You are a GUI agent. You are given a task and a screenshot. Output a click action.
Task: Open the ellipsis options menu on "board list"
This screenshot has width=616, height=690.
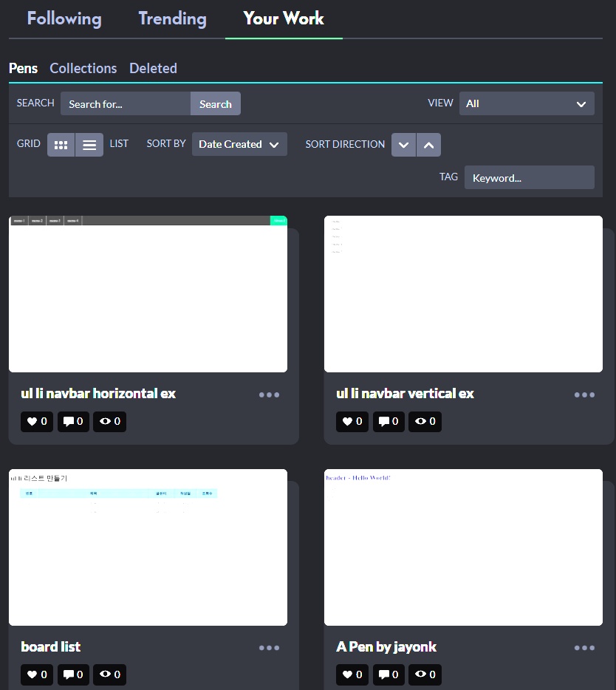(x=269, y=647)
